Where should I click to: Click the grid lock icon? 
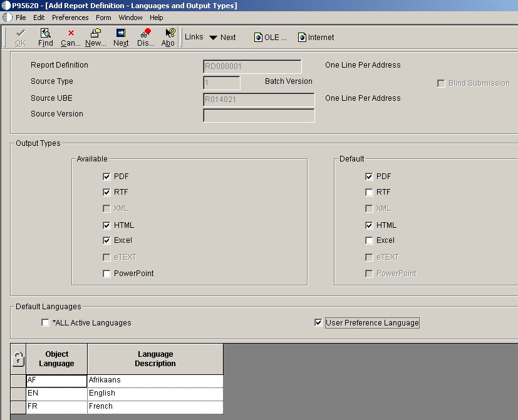tap(18, 359)
